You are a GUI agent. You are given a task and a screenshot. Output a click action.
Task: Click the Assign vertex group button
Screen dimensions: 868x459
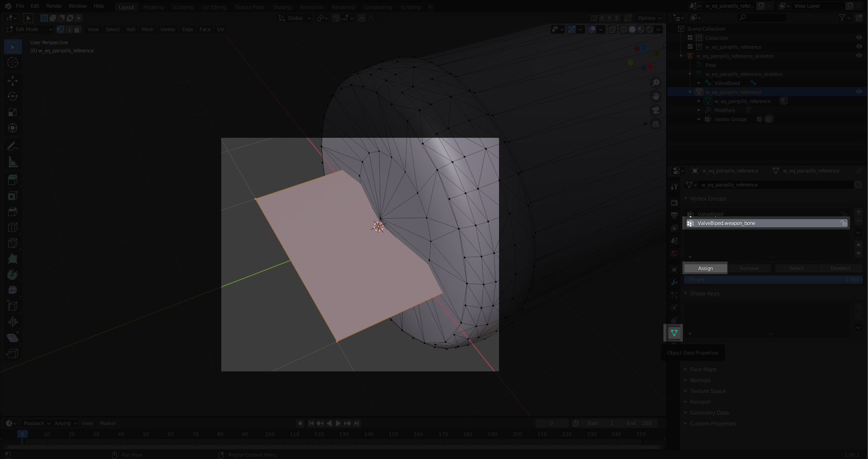coord(705,268)
